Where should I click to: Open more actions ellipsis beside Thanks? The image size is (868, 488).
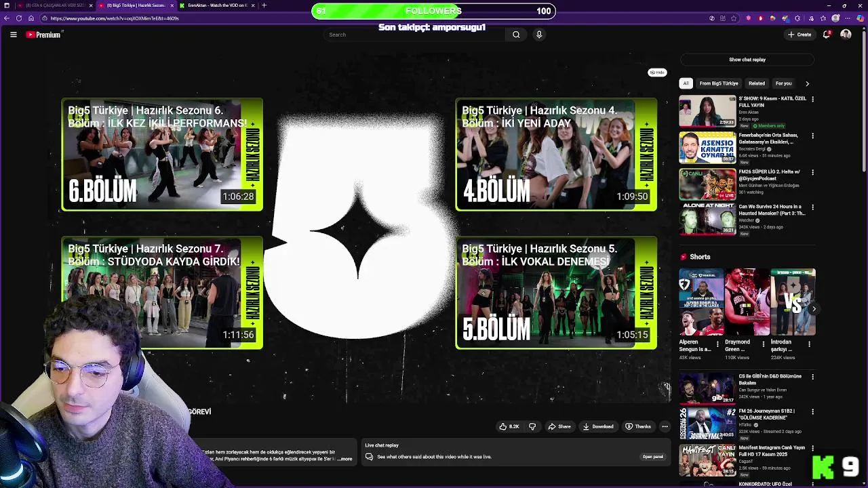(665, 426)
